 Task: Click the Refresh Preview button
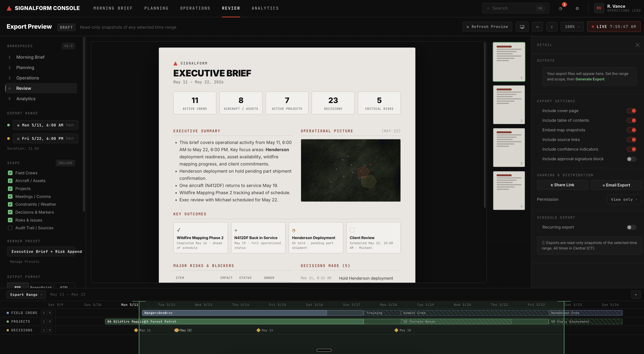[487, 27]
